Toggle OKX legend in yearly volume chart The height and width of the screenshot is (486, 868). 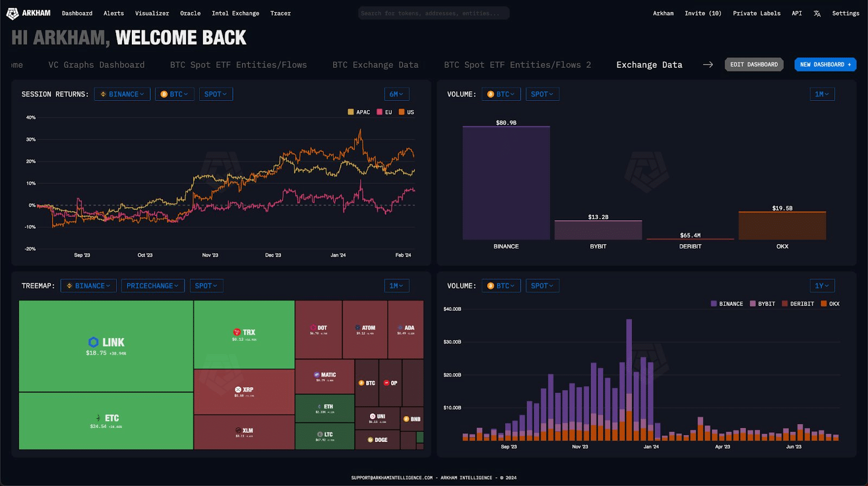(x=830, y=304)
